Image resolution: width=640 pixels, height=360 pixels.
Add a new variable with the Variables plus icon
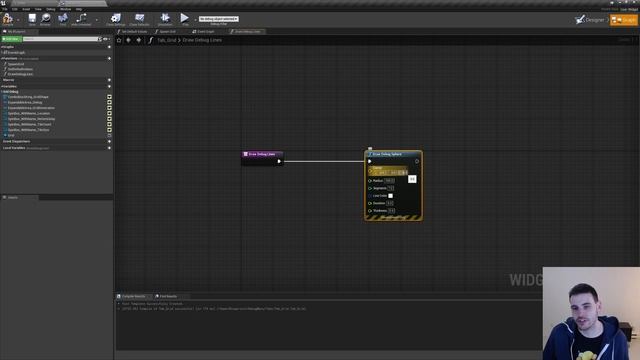tap(109, 87)
